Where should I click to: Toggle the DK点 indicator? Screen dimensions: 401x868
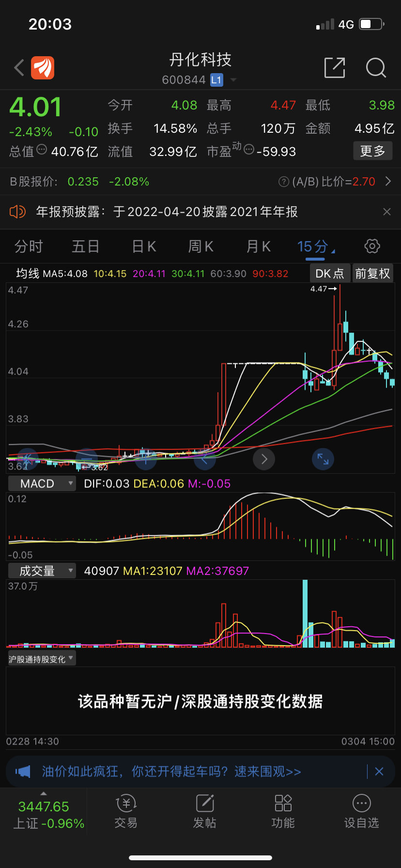pos(329,274)
